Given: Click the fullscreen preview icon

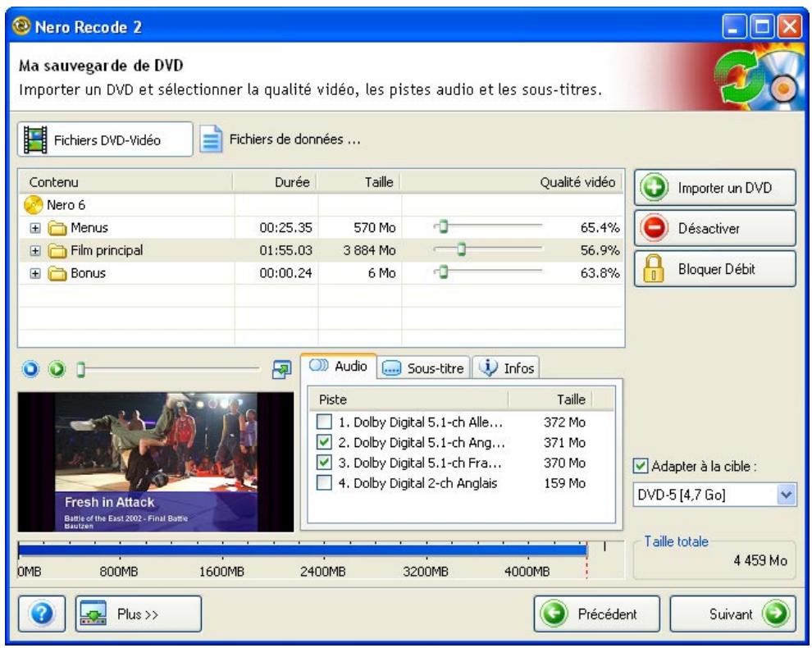Looking at the screenshot, I should click(281, 369).
